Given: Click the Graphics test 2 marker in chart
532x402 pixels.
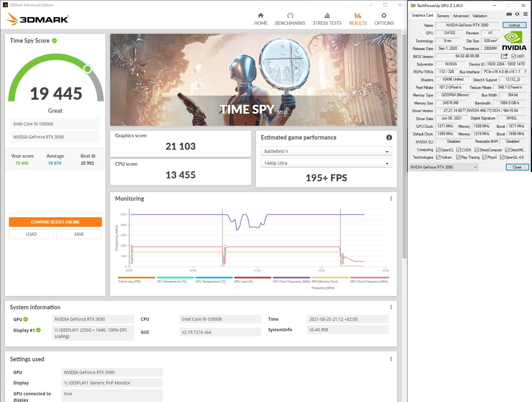Looking at the screenshot, I should pos(225,254).
